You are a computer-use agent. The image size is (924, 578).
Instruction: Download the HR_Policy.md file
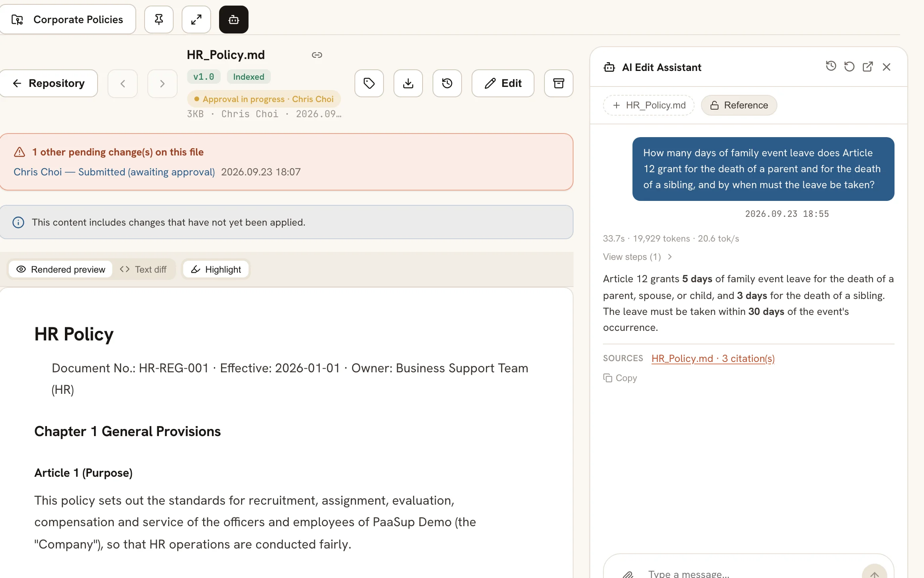pos(408,83)
